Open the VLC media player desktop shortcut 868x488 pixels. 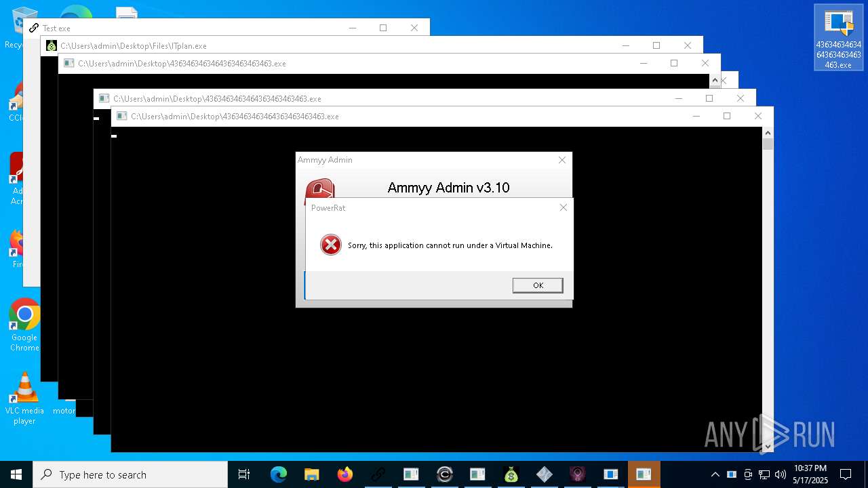pyautogui.click(x=24, y=399)
